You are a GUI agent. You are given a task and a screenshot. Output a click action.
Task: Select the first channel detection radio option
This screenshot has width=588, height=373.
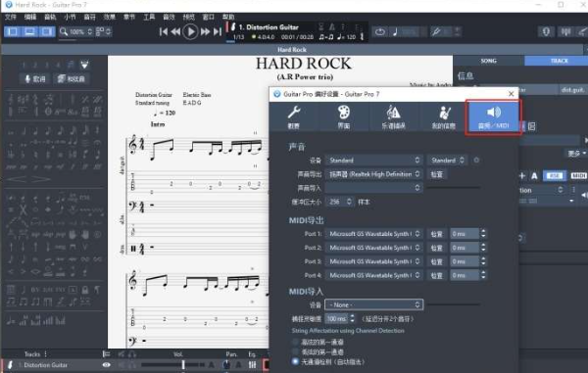click(x=296, y=342)
